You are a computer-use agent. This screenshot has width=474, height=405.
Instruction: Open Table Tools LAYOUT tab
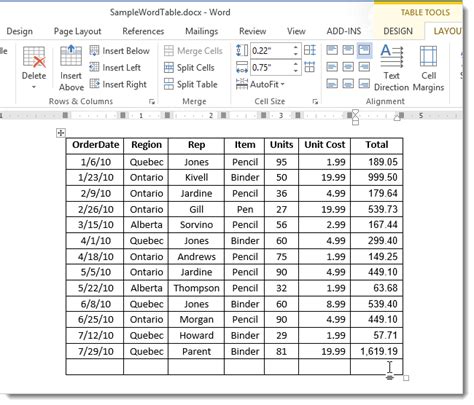[x=447, y=31]
